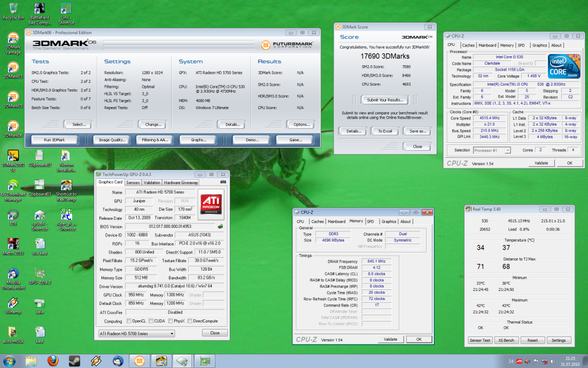Open 3DMark05 desktop icon
The image size is (588, 368).
click(13, 100)
